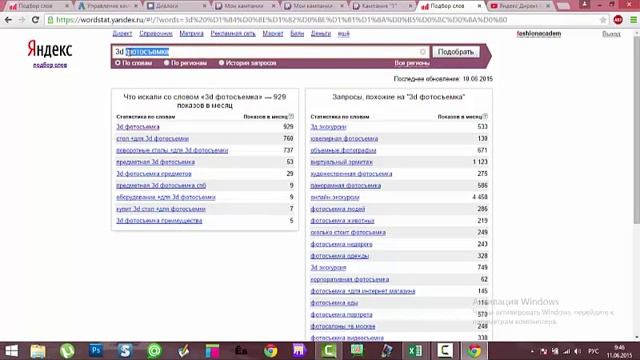
Task: Open help icon beside right table's Показов в месяц
Action: coord(485,116)
